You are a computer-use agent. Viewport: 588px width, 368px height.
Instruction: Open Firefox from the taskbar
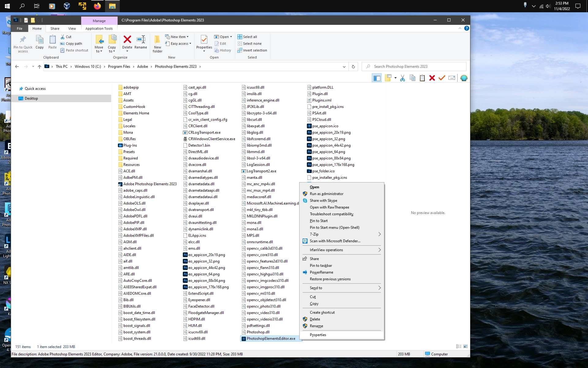pos(97,6)
